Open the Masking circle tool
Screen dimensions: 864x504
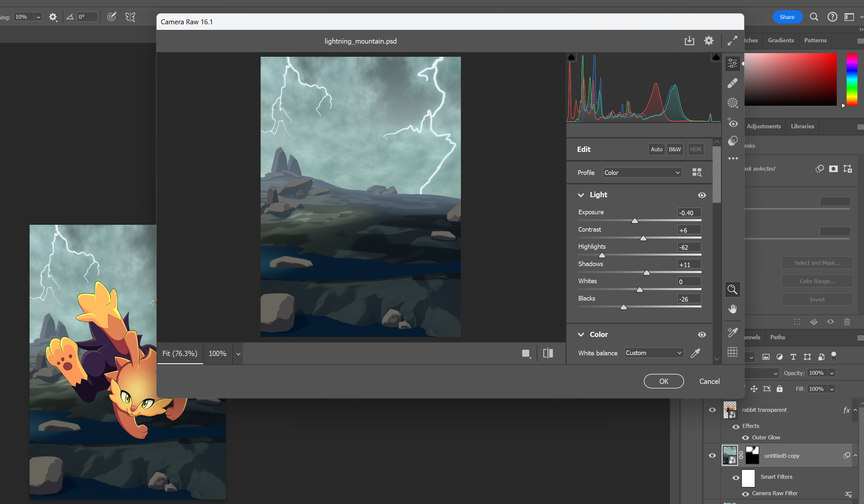tap(732, 102)
